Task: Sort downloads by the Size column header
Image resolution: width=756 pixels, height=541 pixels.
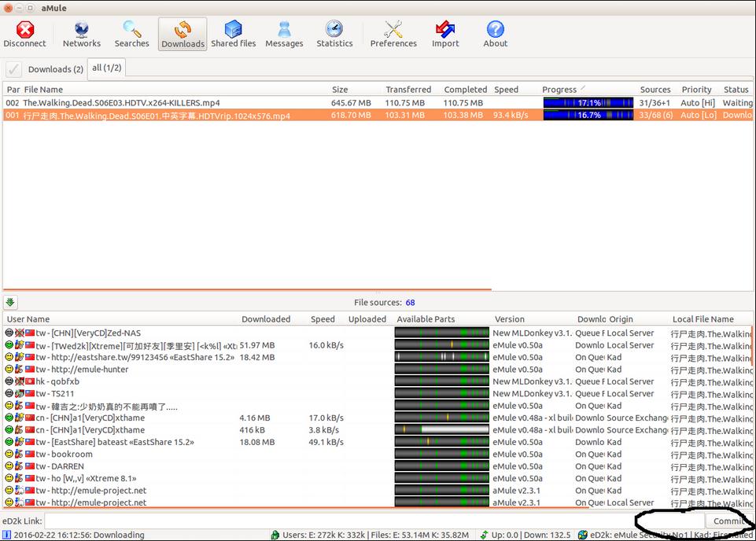Action: 340,90
